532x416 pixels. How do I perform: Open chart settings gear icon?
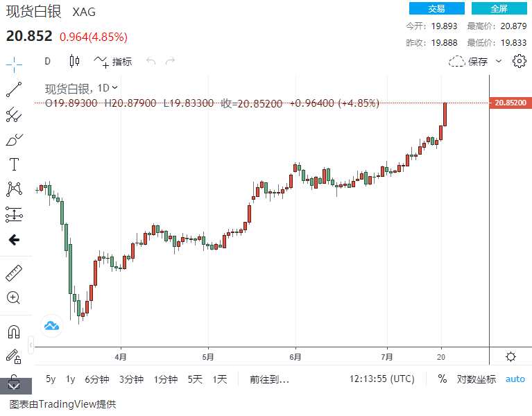point(519,61)
